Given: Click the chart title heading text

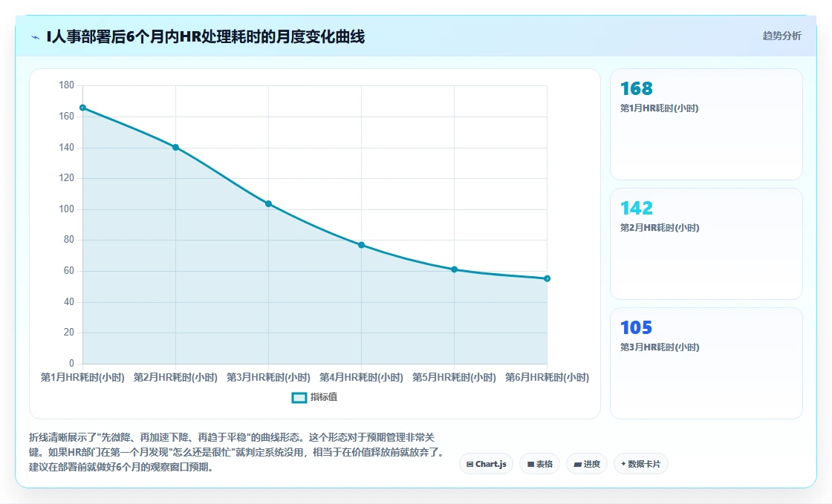Looking at the screenshot, I should coord(206,37).
